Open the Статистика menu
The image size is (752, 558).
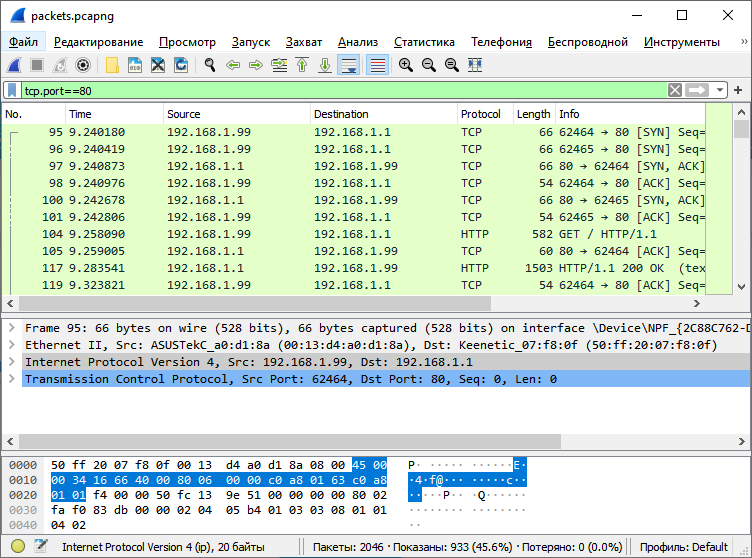pyautogui.click(x=424, y=42)
